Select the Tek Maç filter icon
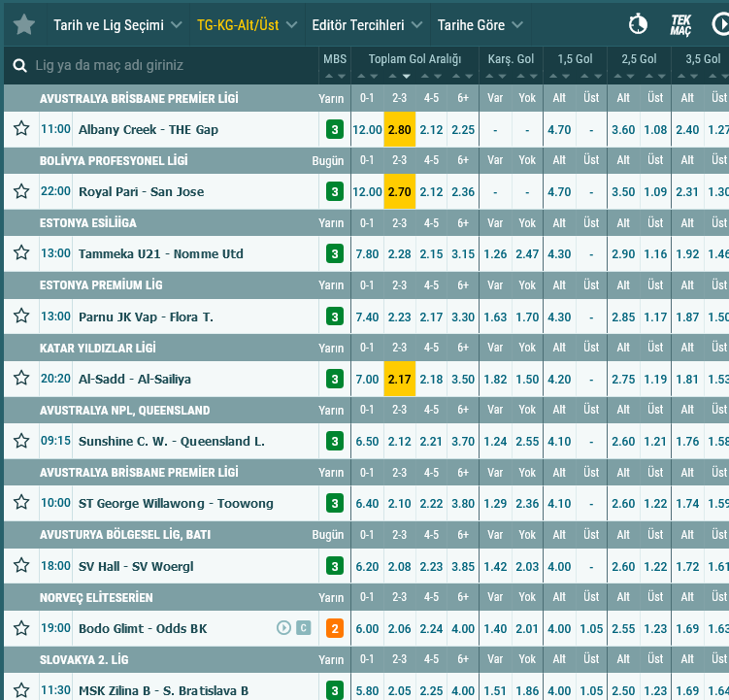The height and width of the screenshot is (700, 729). pyautogui.click(x=680, y=24)
